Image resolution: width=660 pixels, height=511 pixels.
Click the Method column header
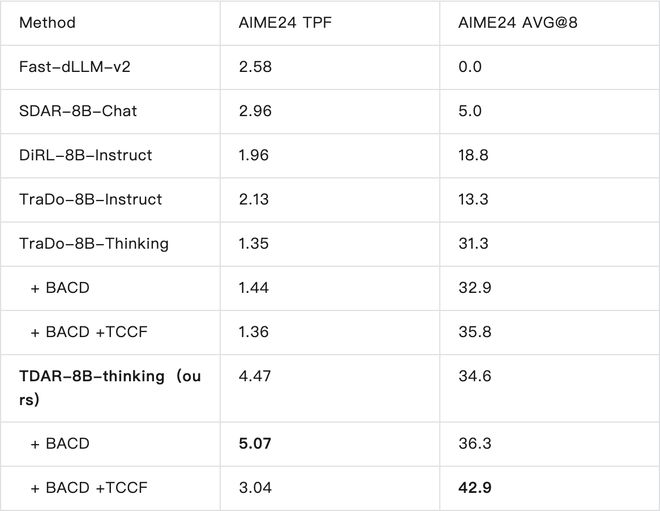(x=47, y=22)
